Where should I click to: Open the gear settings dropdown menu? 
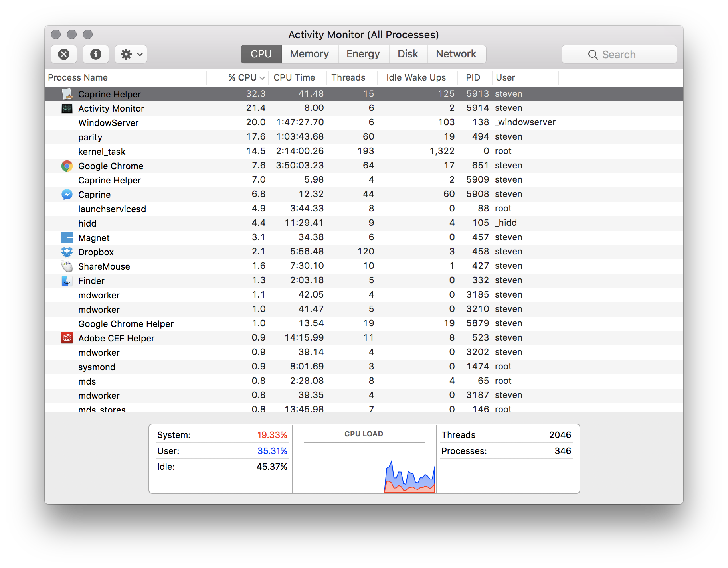tap(131, 54)
